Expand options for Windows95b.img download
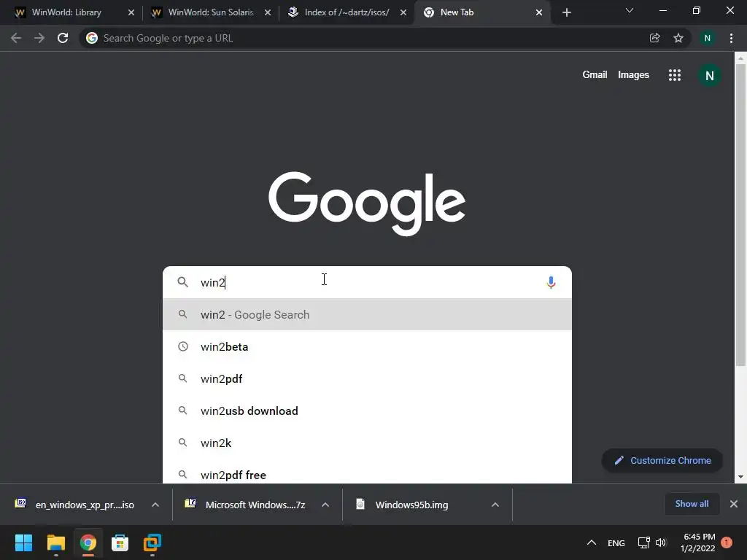 (x=495, y=505)
